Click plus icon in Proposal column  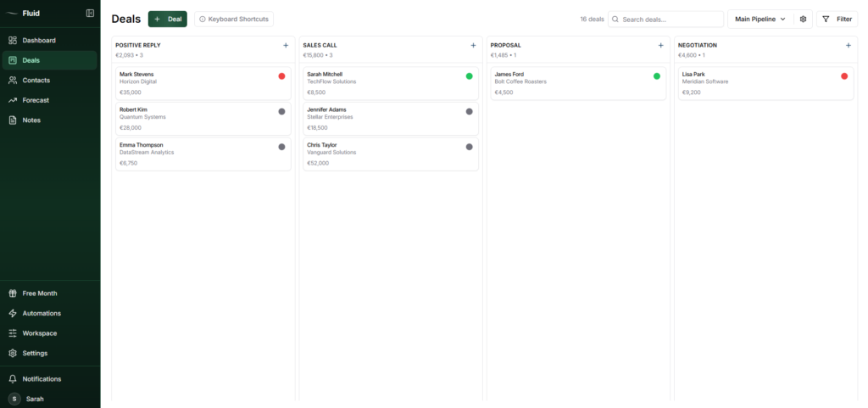(660, 45)
